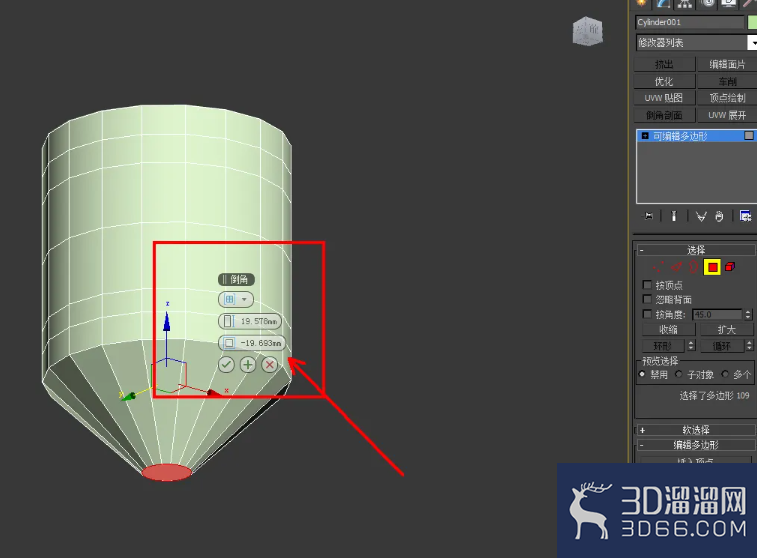Apply and continue bevel with plus button

[x=248, y=364]
